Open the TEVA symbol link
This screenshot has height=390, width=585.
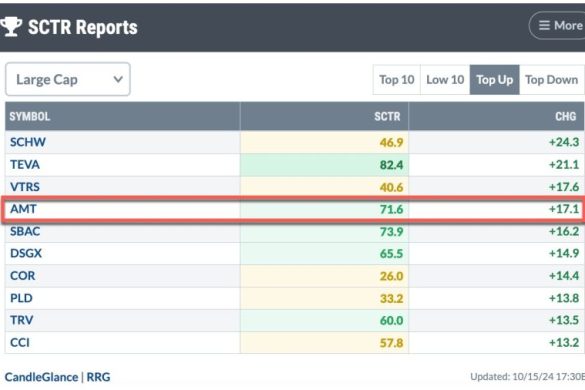point(25,165)
